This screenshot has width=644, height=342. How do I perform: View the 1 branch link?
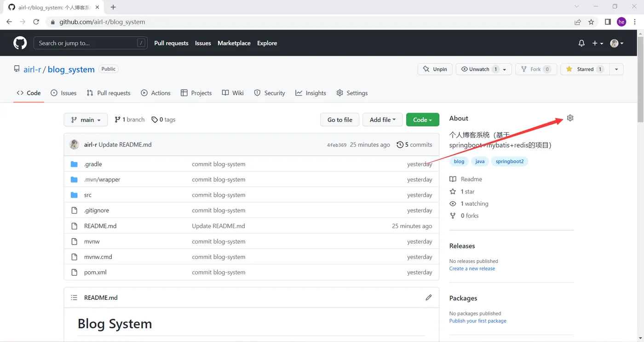click(x=130, y=120)
